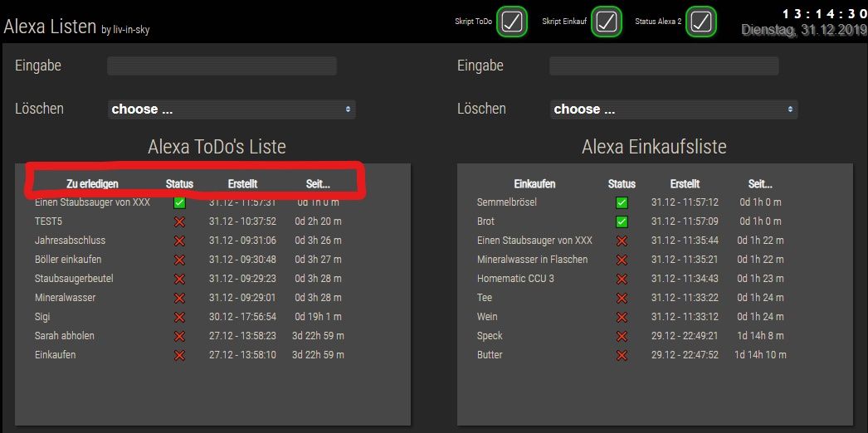Select TEST5 todo entry
Viewport: 868px width, 433px height.
48,221
